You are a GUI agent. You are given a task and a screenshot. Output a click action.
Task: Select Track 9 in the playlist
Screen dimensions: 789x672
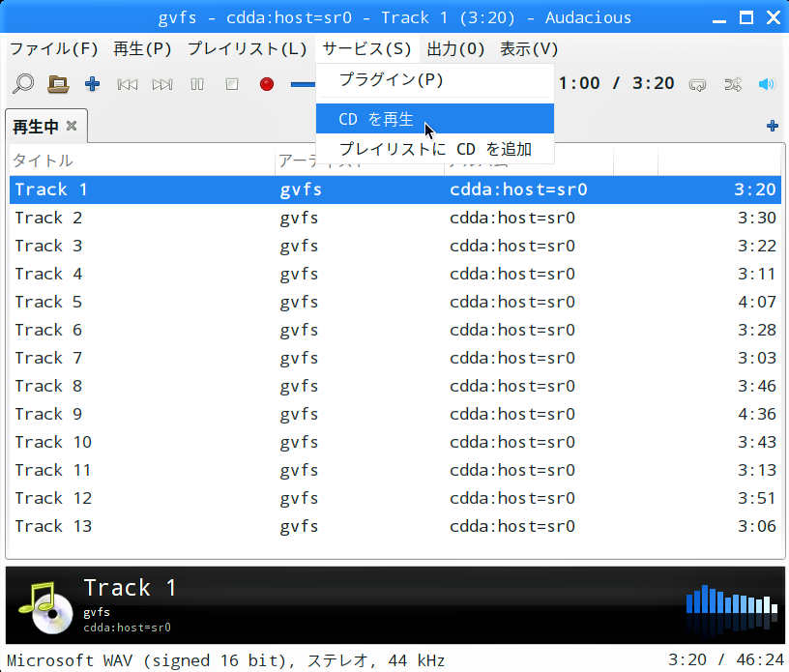click(x=395, y=414)
